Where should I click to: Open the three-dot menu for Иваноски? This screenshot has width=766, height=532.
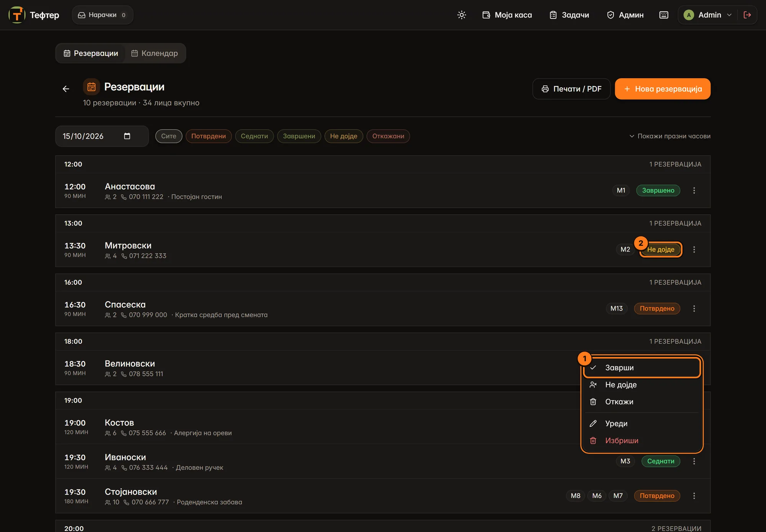click(x=694, y=461)
